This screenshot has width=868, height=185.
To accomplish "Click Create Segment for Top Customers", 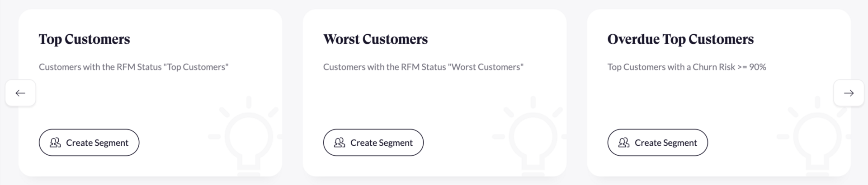I will tap(89, 143).
